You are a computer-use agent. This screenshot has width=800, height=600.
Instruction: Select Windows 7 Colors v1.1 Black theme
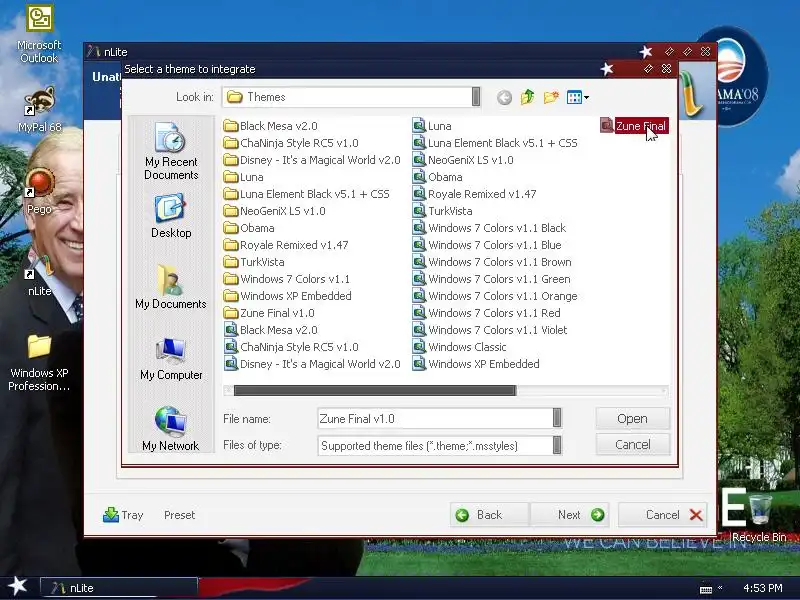tap(490, 228)
